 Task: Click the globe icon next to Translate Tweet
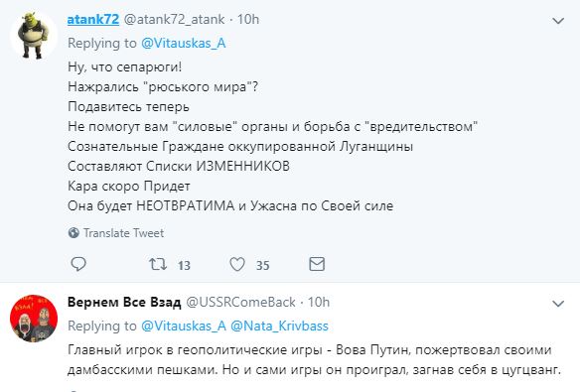tap(73, 233)
